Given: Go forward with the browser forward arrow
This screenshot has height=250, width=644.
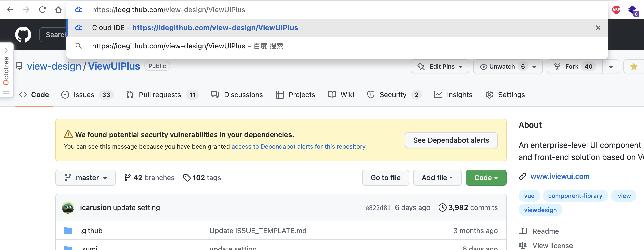Looking at the screenshot, I should point(26,10).
